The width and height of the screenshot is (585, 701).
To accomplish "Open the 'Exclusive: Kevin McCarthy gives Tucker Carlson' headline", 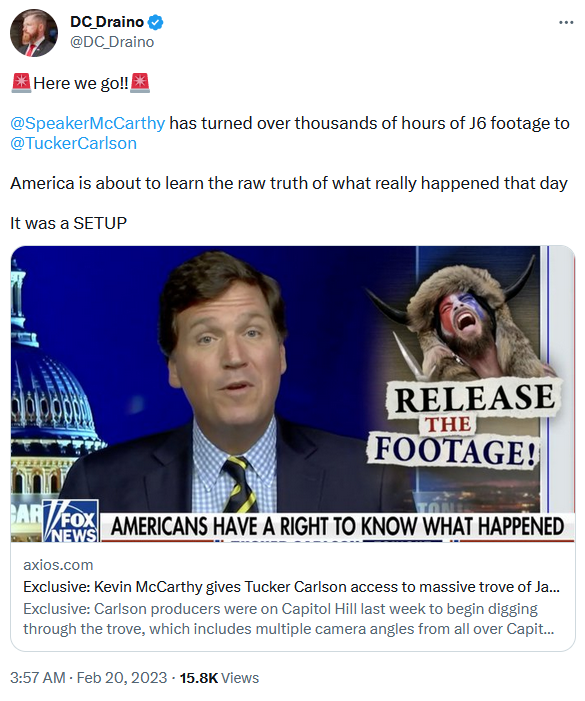I will [x=291, y=587].
